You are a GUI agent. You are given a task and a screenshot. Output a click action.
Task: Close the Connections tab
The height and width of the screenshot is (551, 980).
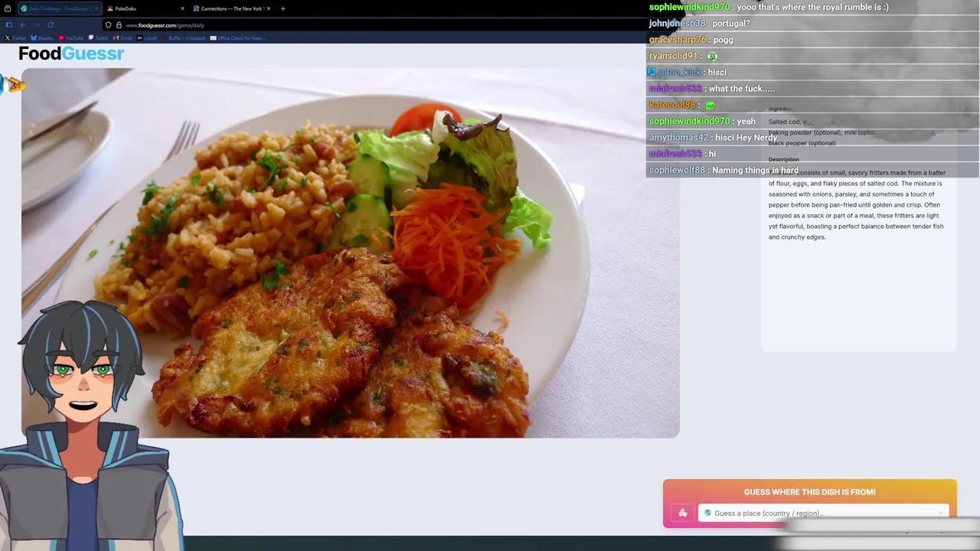(x=269, y=8)
